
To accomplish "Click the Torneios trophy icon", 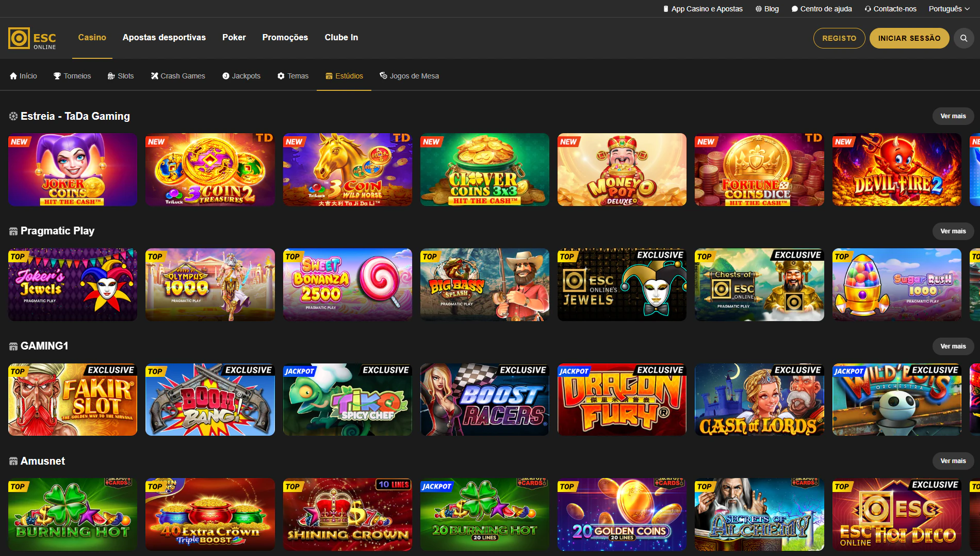I will 57,76.
